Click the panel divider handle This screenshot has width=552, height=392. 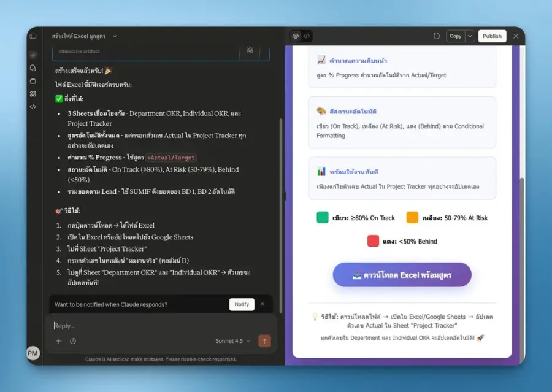pos(285,196)
